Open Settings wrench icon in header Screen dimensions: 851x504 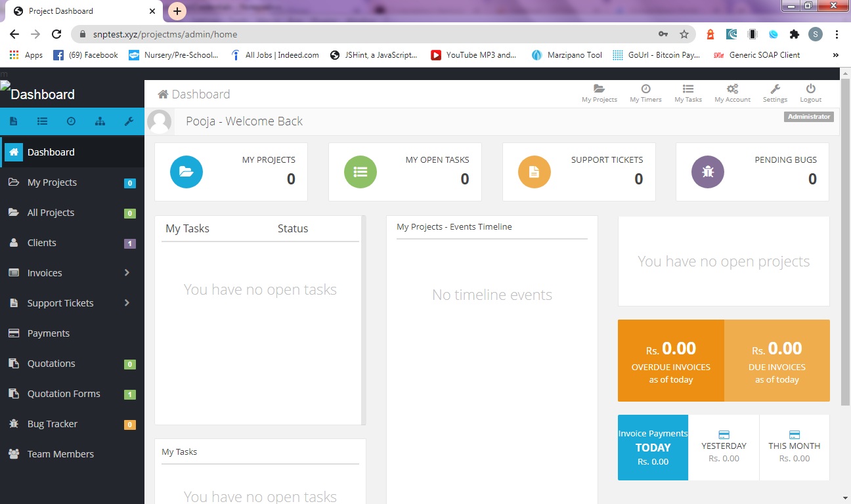coord(775,89)
